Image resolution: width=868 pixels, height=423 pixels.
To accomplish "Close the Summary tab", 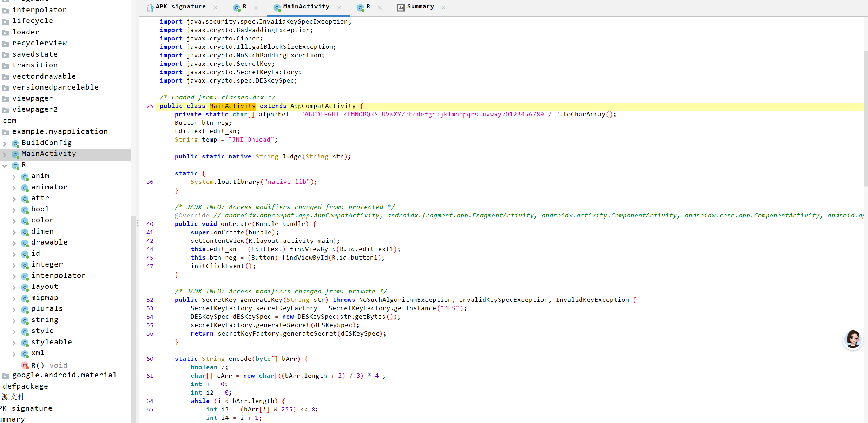I will [443, 7].
